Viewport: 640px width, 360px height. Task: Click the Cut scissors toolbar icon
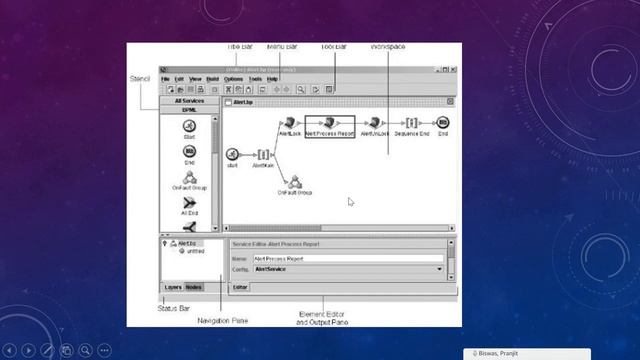click(x=229, y=89)
